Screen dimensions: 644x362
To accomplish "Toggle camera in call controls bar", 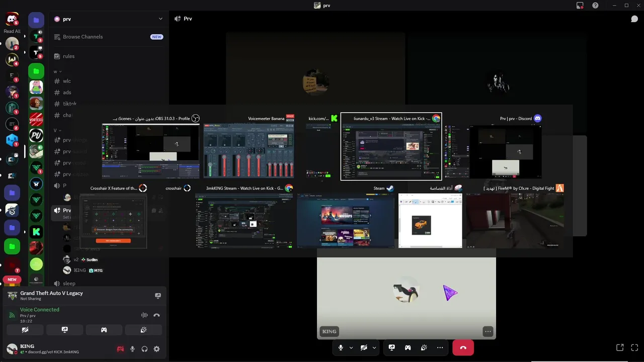I will [x=364, y=347].
